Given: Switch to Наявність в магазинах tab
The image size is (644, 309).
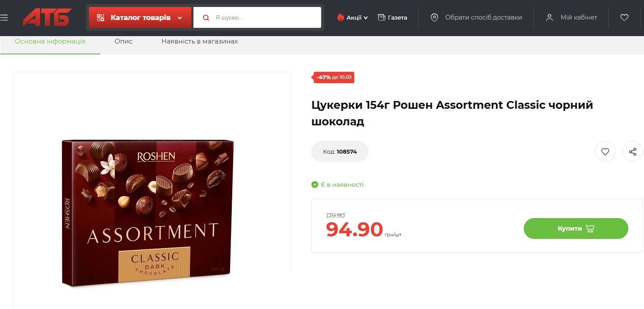Looking at the screenshot, I should coord(200,41).
